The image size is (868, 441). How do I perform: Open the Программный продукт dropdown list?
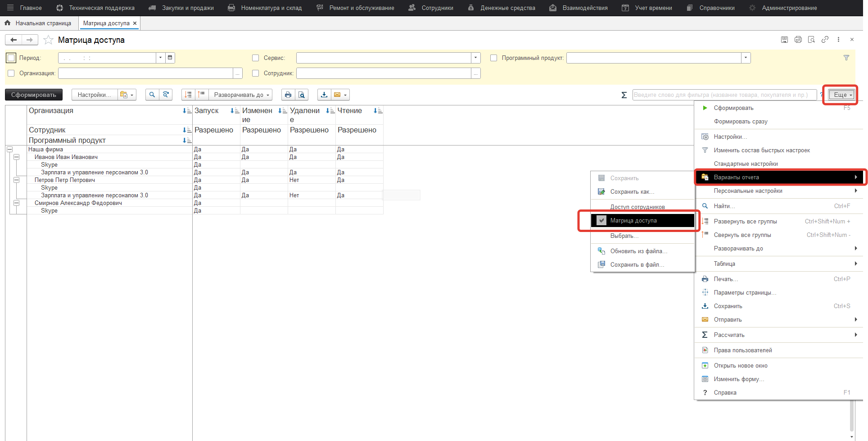click(746, 58)
